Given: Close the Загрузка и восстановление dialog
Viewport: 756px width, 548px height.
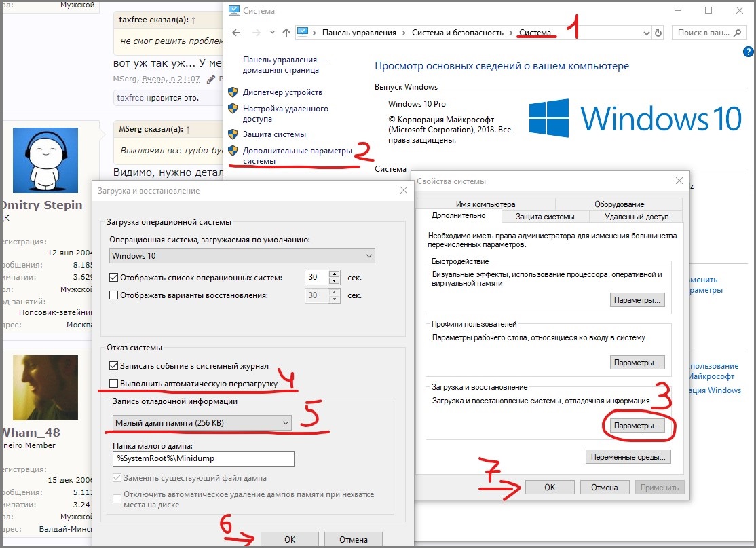Looking at the screenshot, I should point(404,191).
